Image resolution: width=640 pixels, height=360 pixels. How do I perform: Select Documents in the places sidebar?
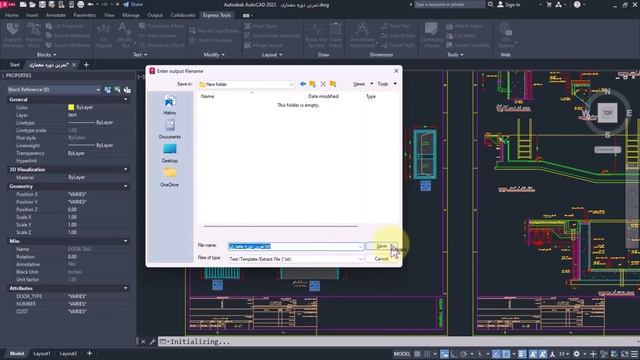(x=170, y=129)
